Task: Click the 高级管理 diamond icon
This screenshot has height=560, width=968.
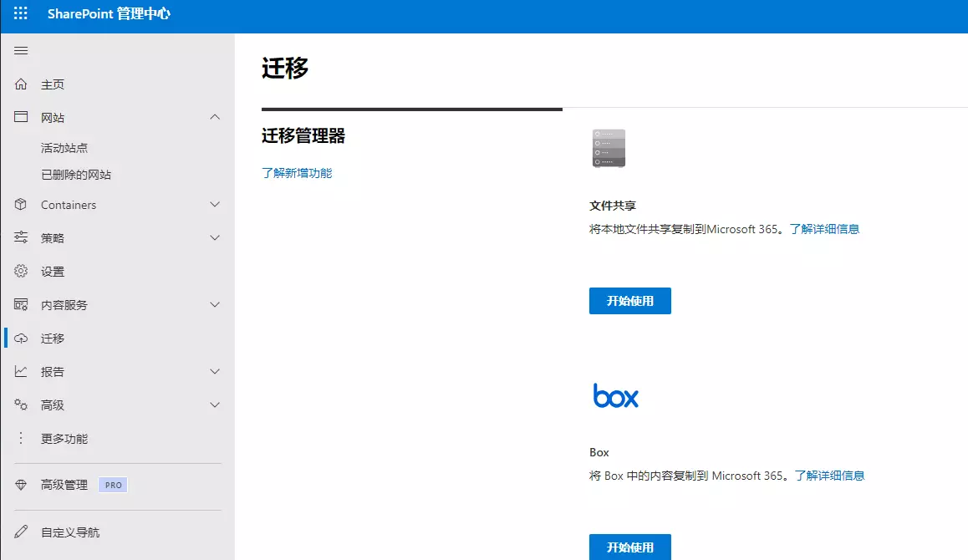Action: click(21, 485)
